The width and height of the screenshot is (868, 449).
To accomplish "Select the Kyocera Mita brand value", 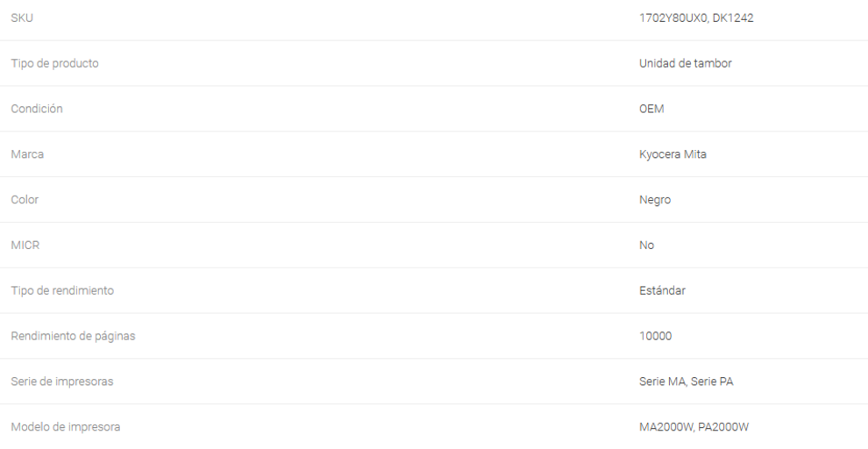I will pos(674,154).
